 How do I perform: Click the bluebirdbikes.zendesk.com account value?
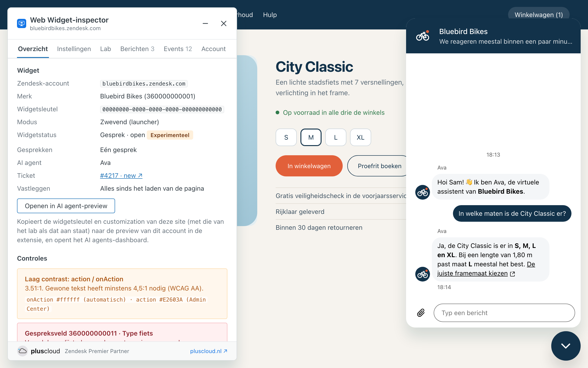(144, 83)
